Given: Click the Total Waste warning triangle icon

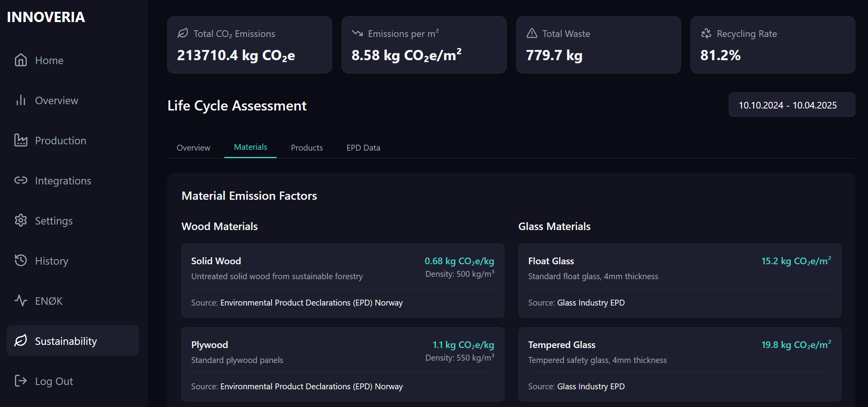Looking at the screenshot, I should [532, 33].
